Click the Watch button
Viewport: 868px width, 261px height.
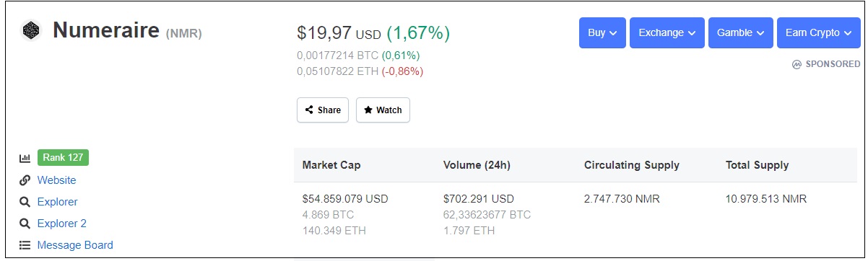pos(383,110)
